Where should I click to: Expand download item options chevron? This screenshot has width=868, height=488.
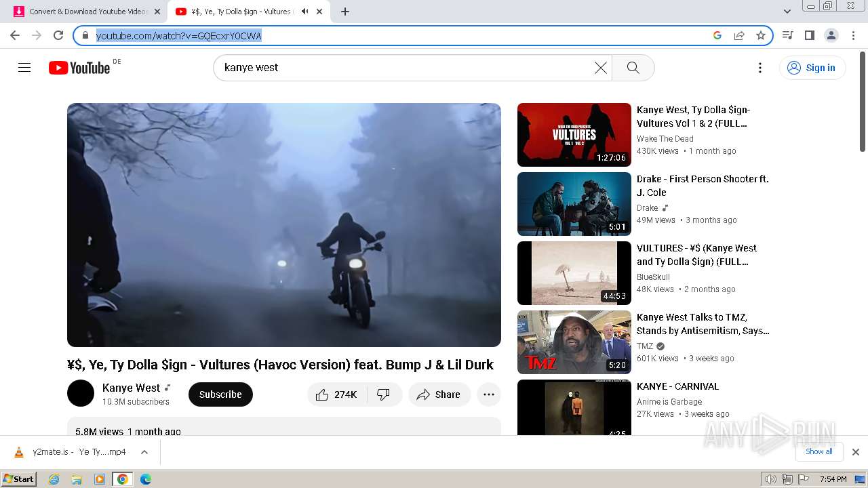(144, 452)
